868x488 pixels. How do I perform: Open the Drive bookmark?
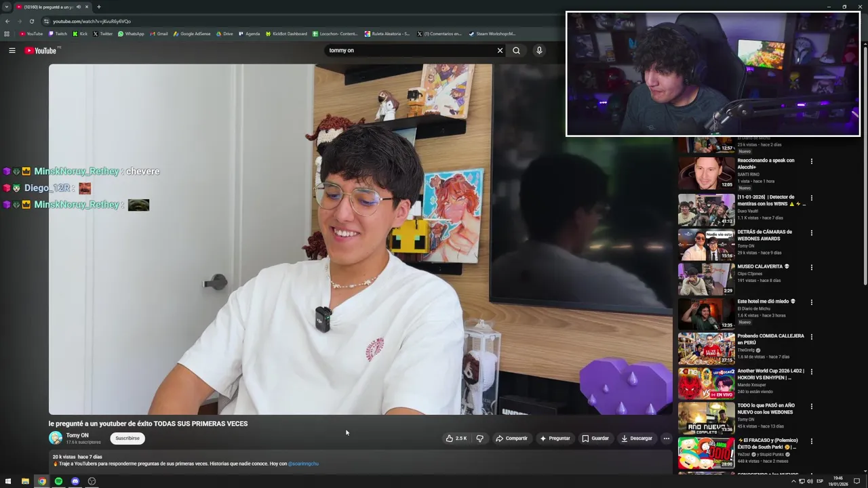tap(224, 34)
